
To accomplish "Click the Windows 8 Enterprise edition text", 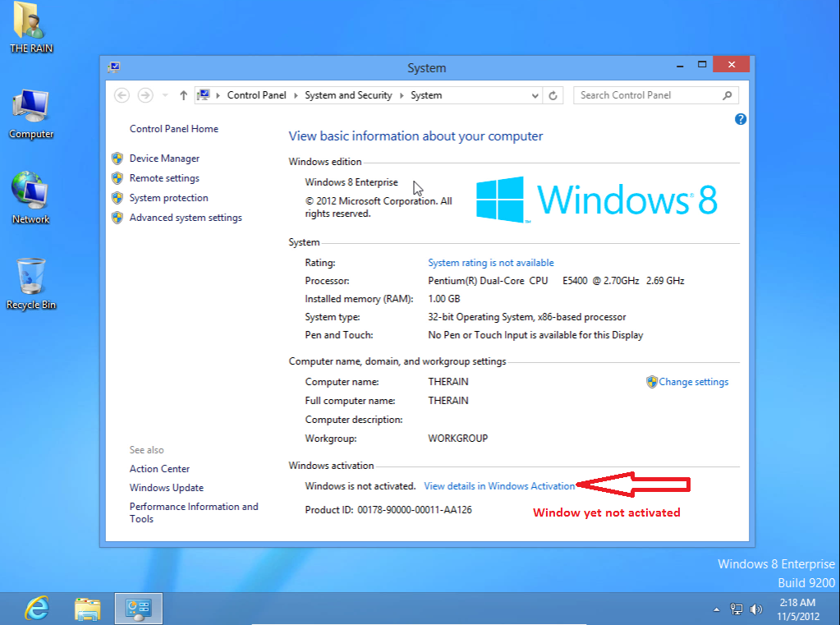I will (x=351, y=182).
